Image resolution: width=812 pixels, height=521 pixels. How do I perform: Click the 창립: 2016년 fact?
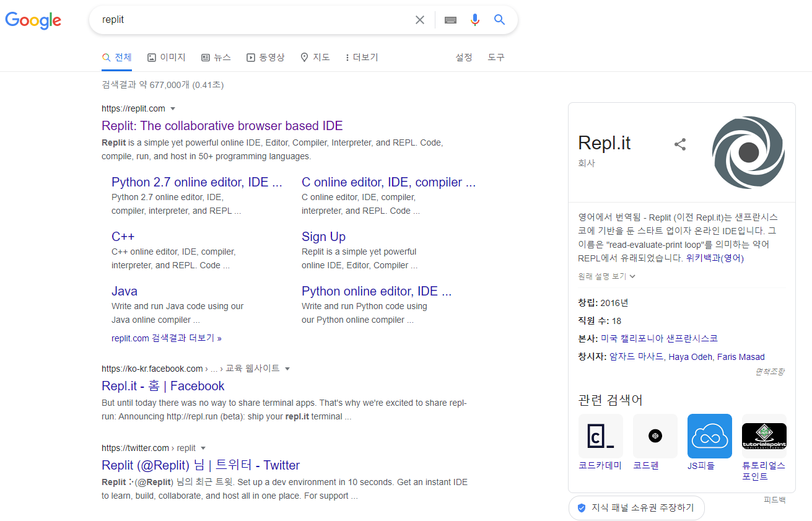click(x=603, y=303)
